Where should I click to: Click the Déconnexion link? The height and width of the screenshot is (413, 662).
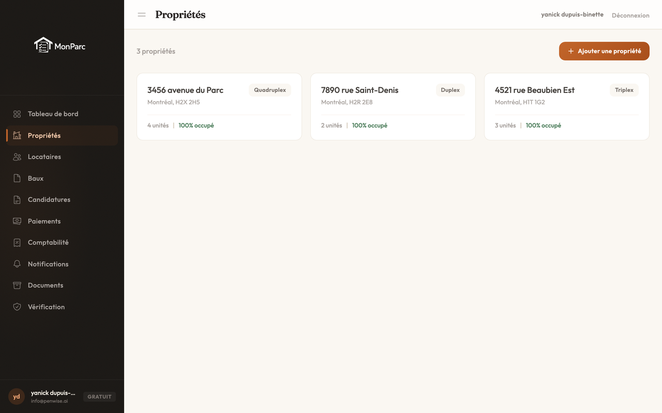tap(630, 15)
